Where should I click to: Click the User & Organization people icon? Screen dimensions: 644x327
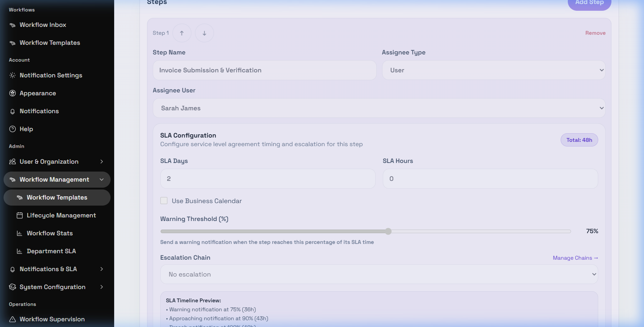[x=13, y=162]
